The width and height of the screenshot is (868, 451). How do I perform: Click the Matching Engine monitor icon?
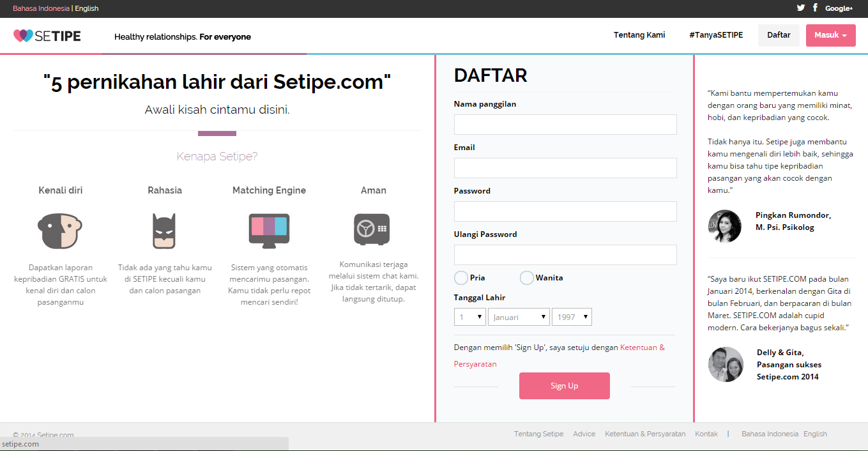[x=269, y=231]
